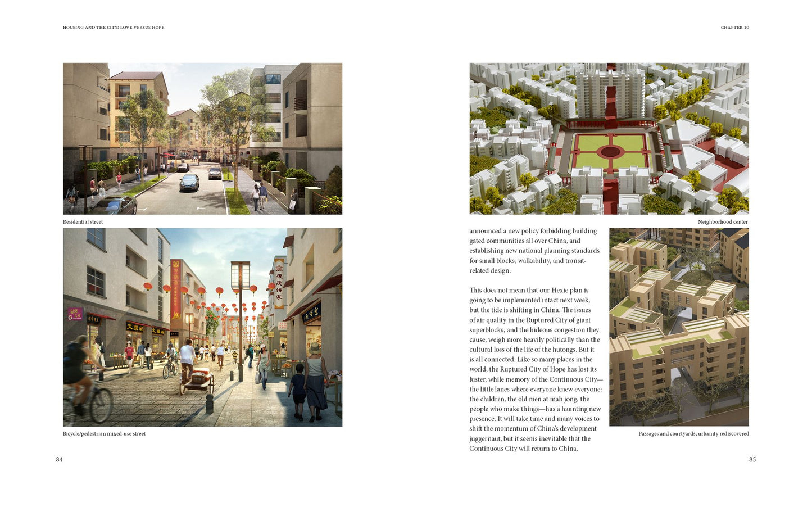Click the bicycle/pedestrian mixed-use street image

click(x=202, y=327)
